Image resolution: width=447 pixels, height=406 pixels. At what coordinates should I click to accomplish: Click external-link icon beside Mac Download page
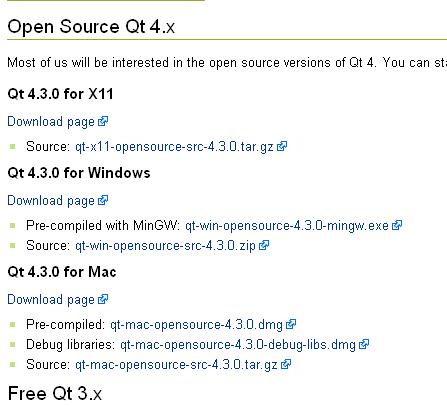click(103, 299)
